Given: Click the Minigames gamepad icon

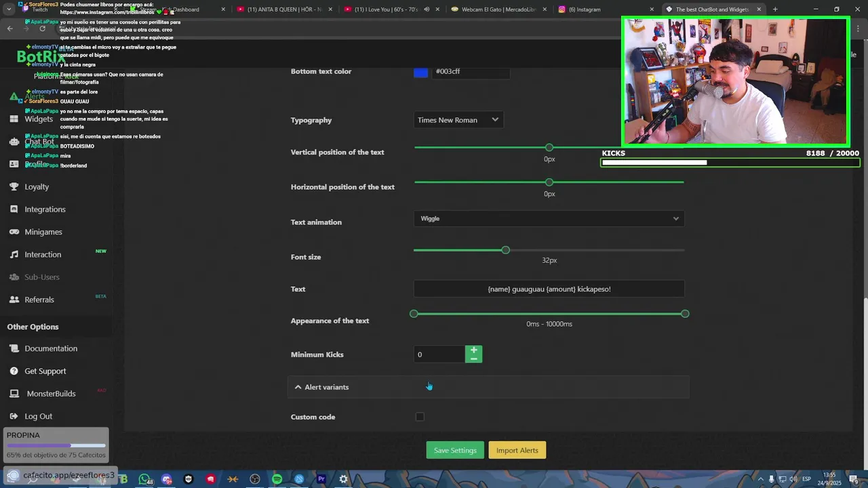Looking at the screenshot, I should [14, 232].
